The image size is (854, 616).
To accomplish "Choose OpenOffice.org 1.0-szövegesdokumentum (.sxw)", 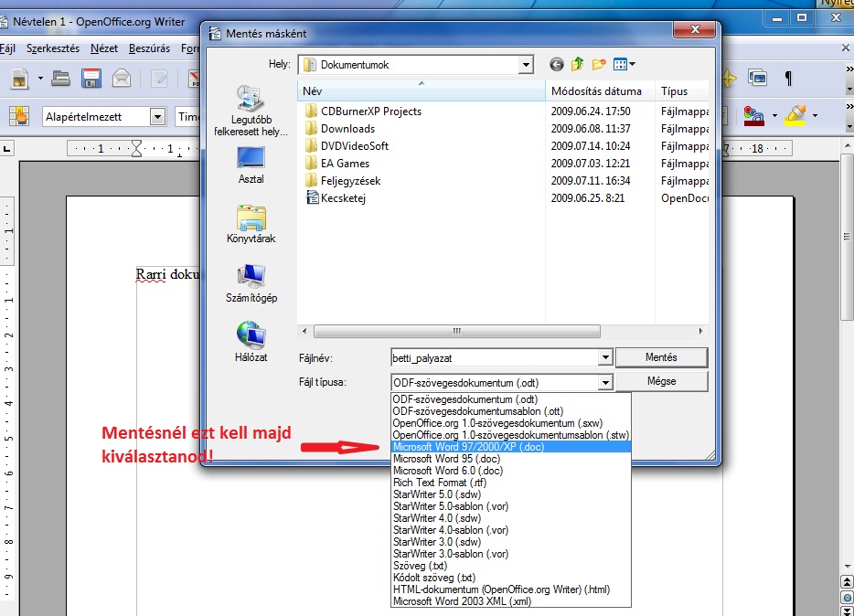I will point(511,423).
